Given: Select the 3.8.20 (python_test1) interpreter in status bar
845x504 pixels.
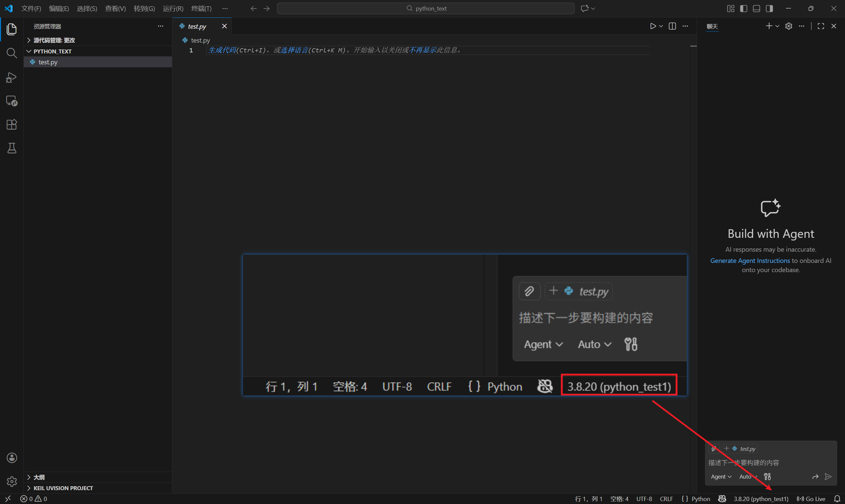Looking at the screenshot, I should pyautogui.click(x=761, y=499).
